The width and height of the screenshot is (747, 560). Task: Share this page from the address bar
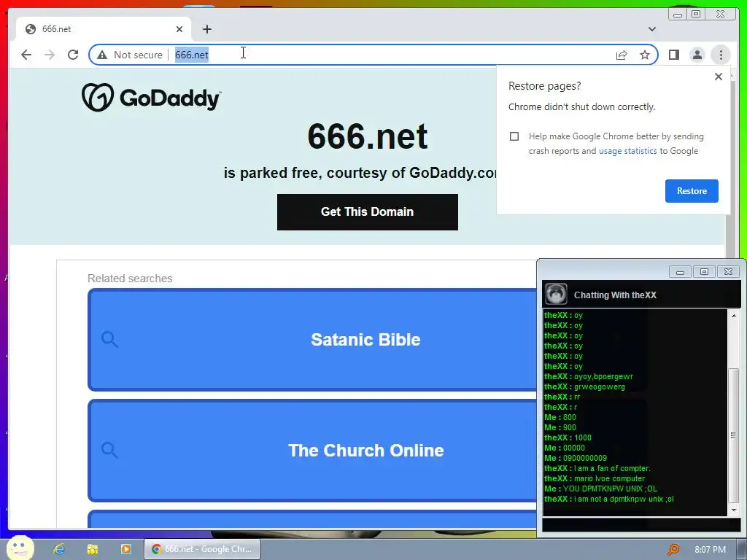622,55
